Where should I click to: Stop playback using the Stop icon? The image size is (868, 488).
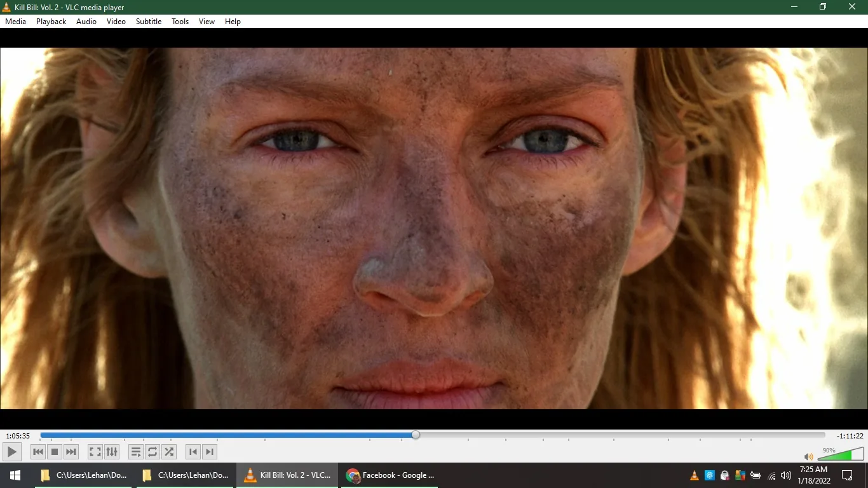55,452
